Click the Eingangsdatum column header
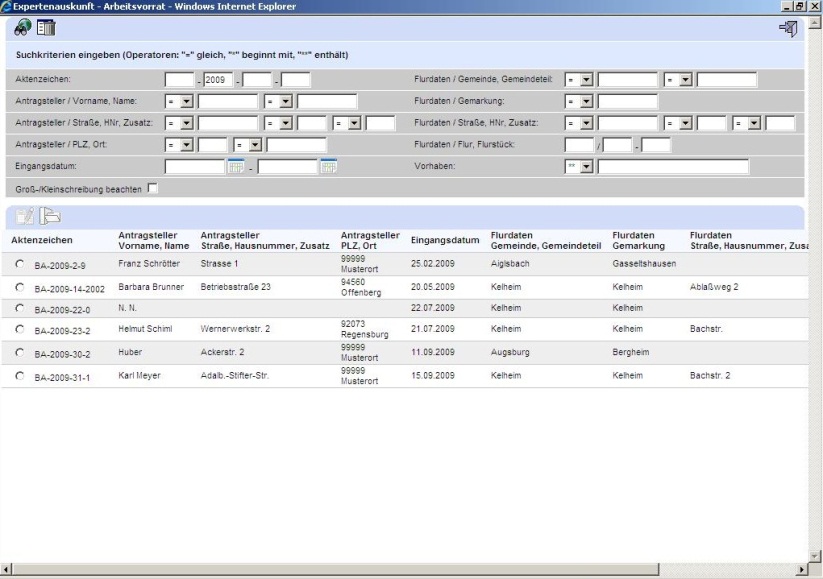Screen dimensions: 823x579 tap(445, 241)
